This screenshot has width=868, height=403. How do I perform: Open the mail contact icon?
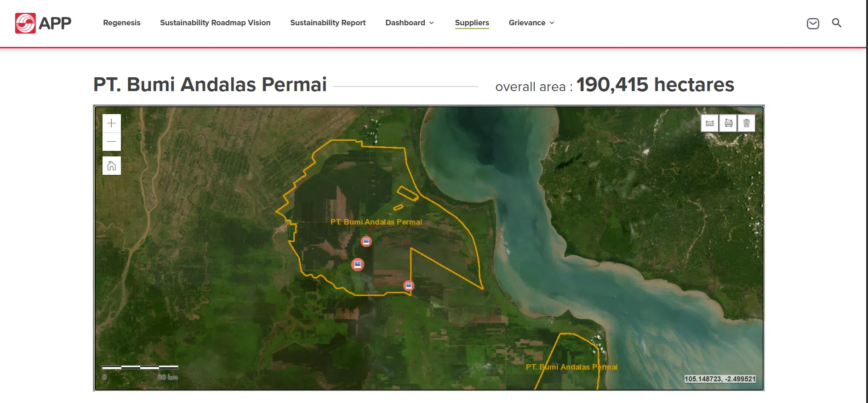[x=813, y=23]
